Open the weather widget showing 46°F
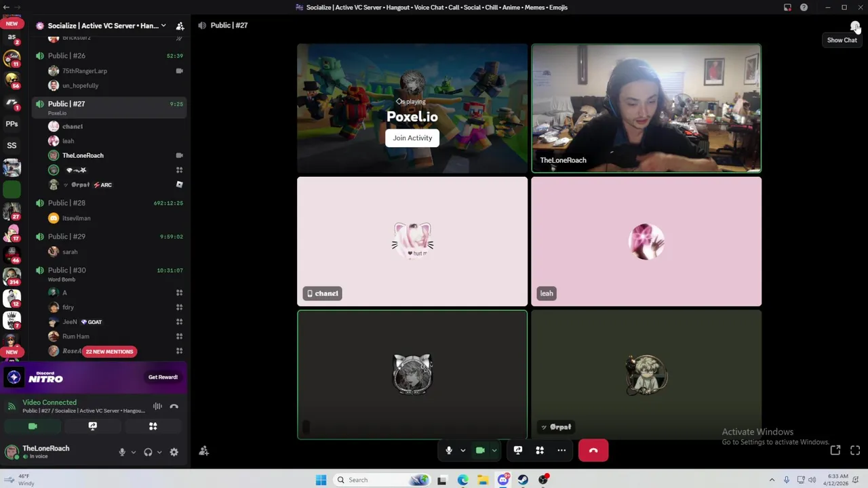Viewport: 868px width, 488px height. coord(19,480)
